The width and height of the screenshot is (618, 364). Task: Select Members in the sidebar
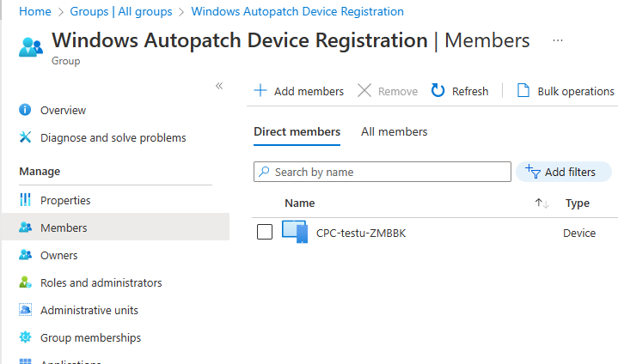[x=115, y=227]
